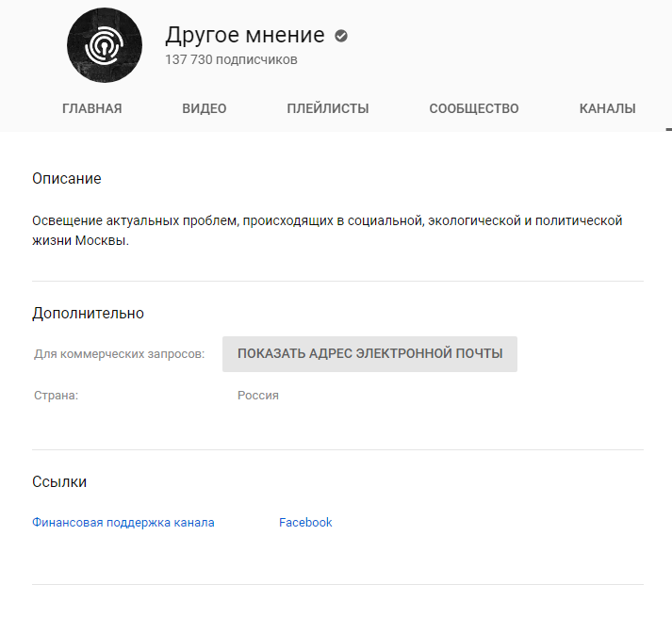The height and width of the screenshot is (633, 672).
Task: Open Финансовая поддержка канала link
Action: 123,523
